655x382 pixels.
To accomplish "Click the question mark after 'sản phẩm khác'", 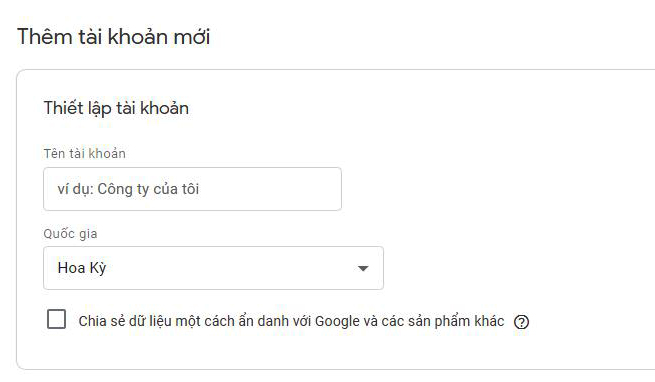I will click(521, 322).
